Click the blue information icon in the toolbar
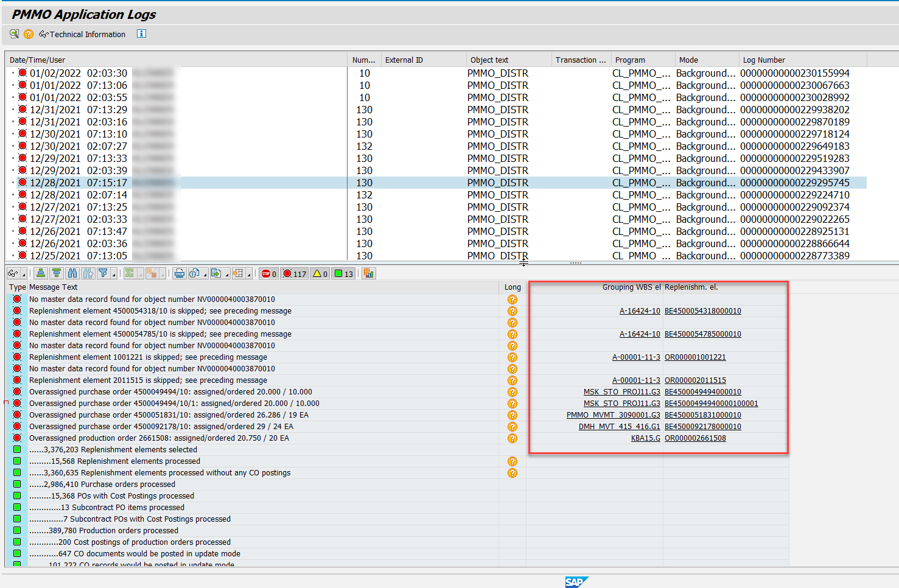 pyautogui.click(x=141, y=34)
